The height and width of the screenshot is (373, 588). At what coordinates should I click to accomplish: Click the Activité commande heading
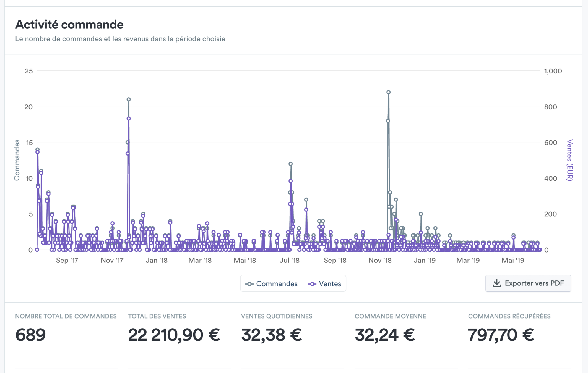69,24
